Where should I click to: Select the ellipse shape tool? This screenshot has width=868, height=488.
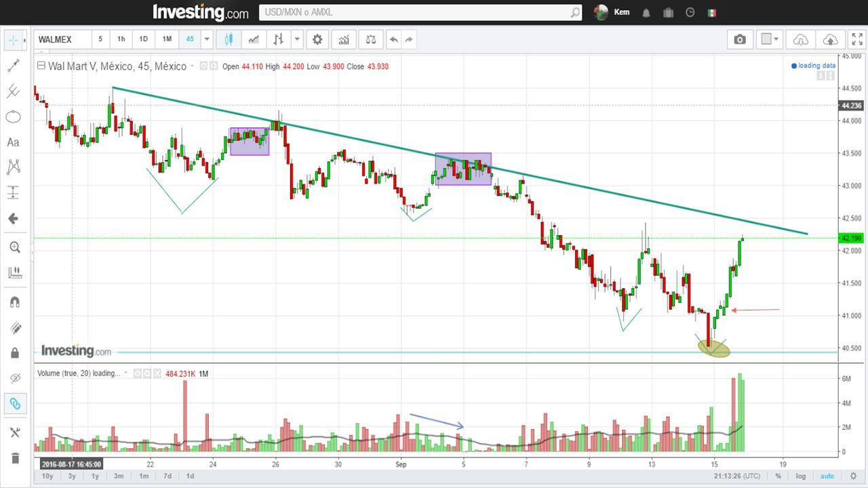pos(14,117)
